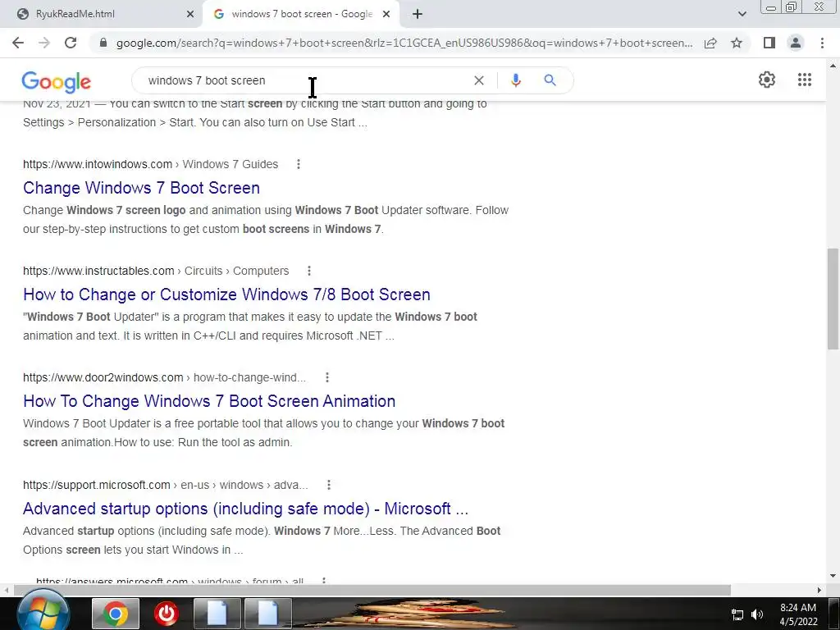Screen dimensions: 840x630
Task: Open the network tray icon
Action: (x=737, y=614)
